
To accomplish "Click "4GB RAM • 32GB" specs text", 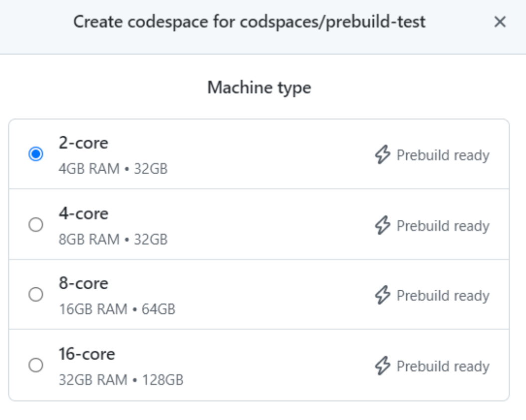I will tap(113, 169).
